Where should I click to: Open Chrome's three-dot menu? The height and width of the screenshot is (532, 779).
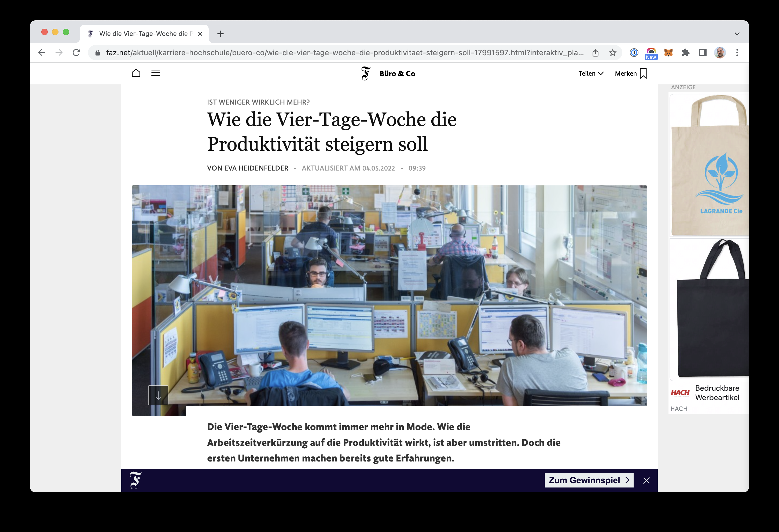(x=737, y=53)
